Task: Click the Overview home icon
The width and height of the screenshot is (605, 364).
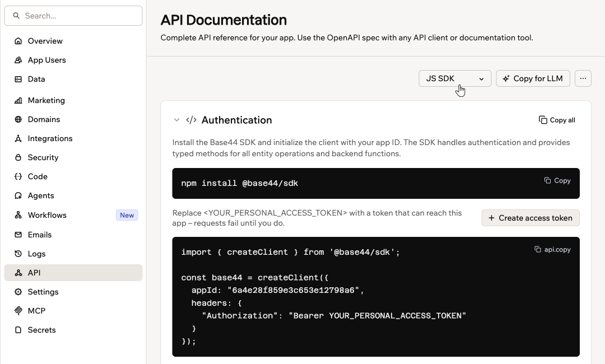Action: pyautogui.click(x=18, y=41)
